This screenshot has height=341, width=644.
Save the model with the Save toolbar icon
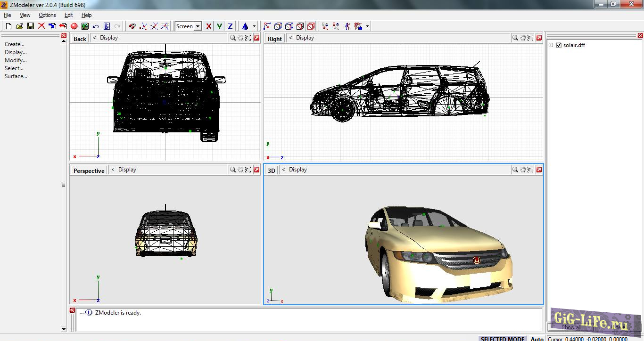tap(30, 26)
